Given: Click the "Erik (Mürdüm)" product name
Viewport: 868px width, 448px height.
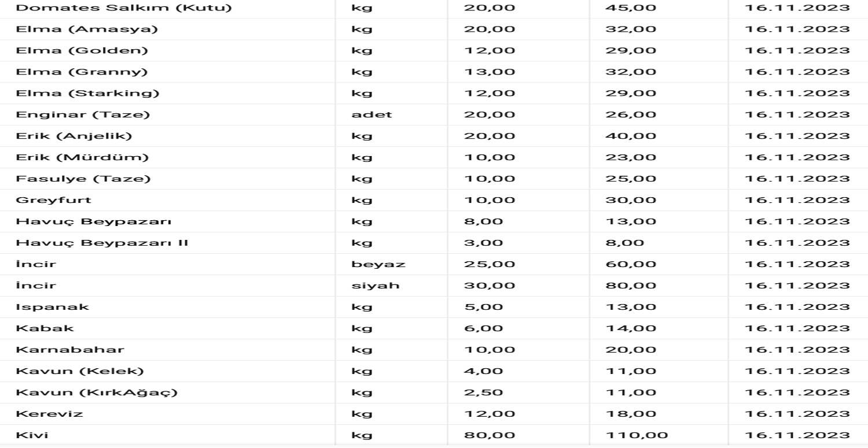Looking at the screenshot, I should click(x=67, y=157).
